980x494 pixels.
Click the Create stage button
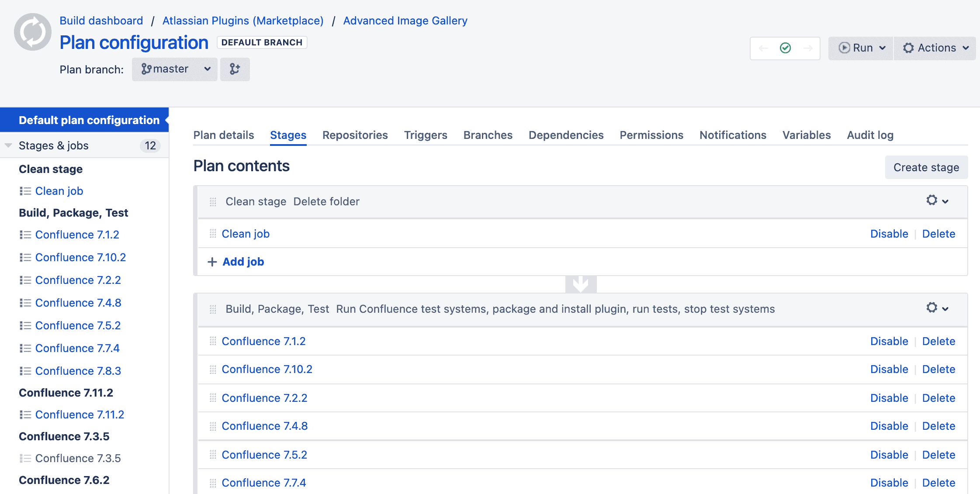926,167
